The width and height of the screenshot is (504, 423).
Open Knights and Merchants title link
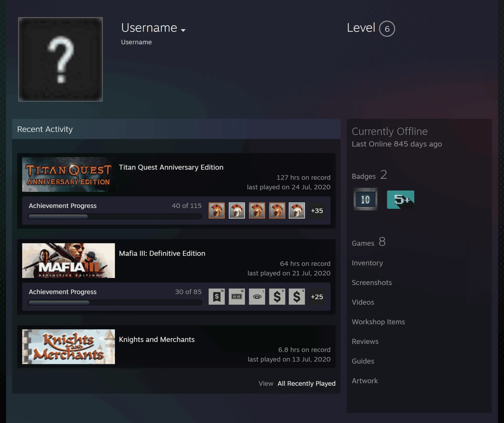(157, 339)
